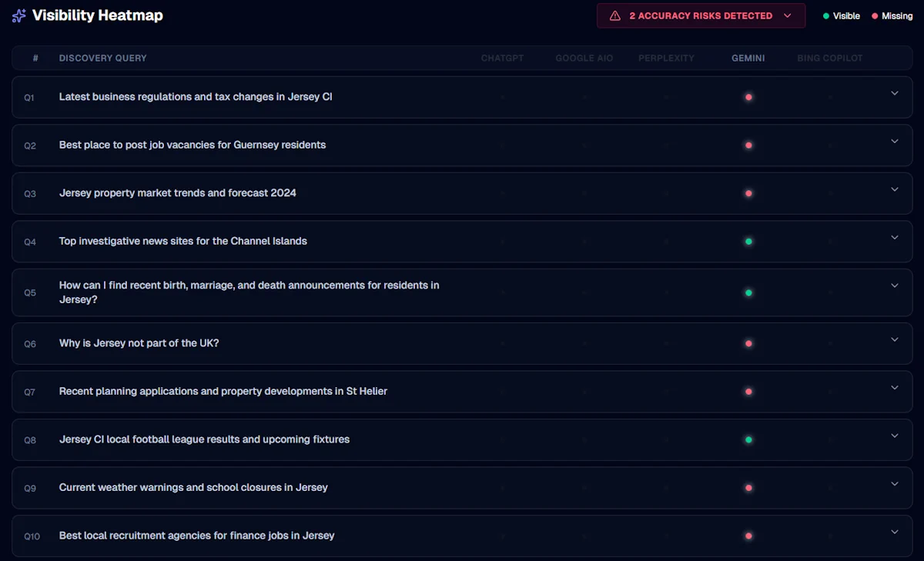Expand Q9 weather warnings row chevron
Viewport: 924px width, 561px height.
895,483
